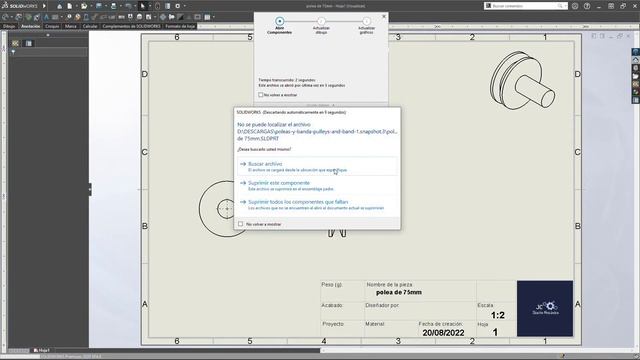Viewport: 640px width, 360px height.
Task: Print the drawing with the Print icon
Action: (113, 6)
